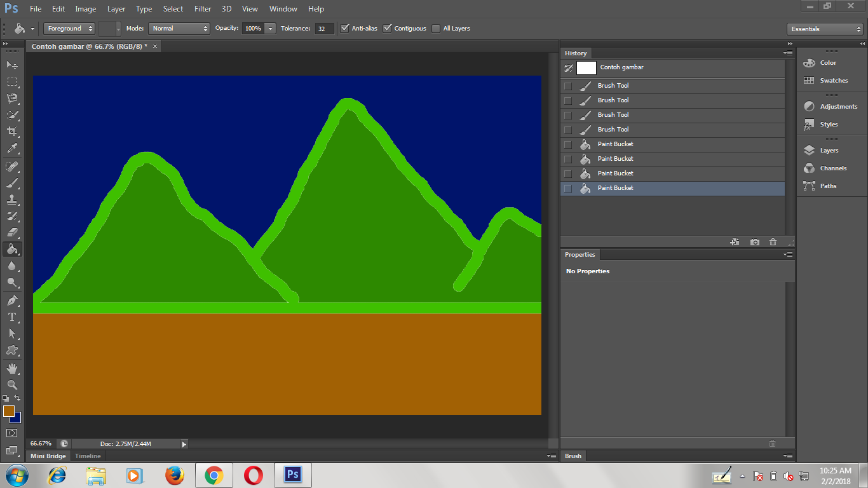Disable the Anti-alias checkbox
This screenshot has height=488, width=868.
click(345, 28)
